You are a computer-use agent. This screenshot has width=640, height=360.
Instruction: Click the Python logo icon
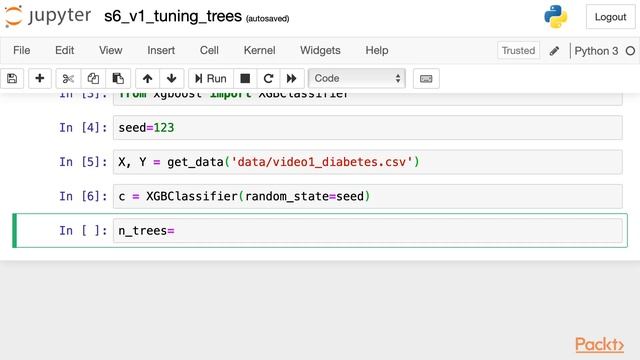tap(556, 16)
